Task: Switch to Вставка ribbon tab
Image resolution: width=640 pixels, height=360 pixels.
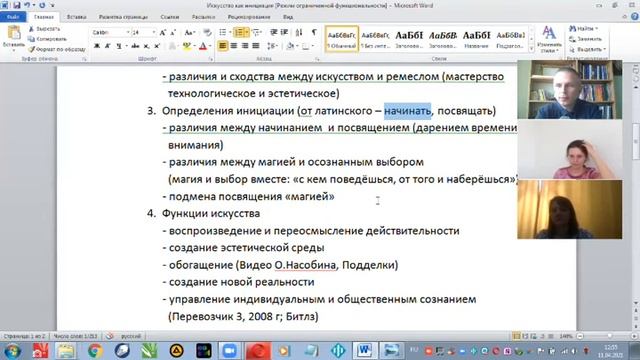Action: [x=76, y=17]
